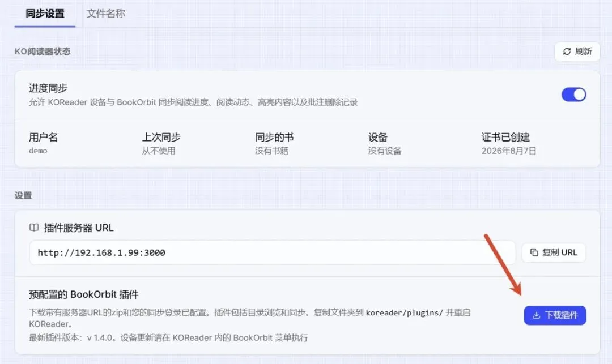Screen dimensions: 612x364
Task: Select the username value demo
Action: coord(38,151)
